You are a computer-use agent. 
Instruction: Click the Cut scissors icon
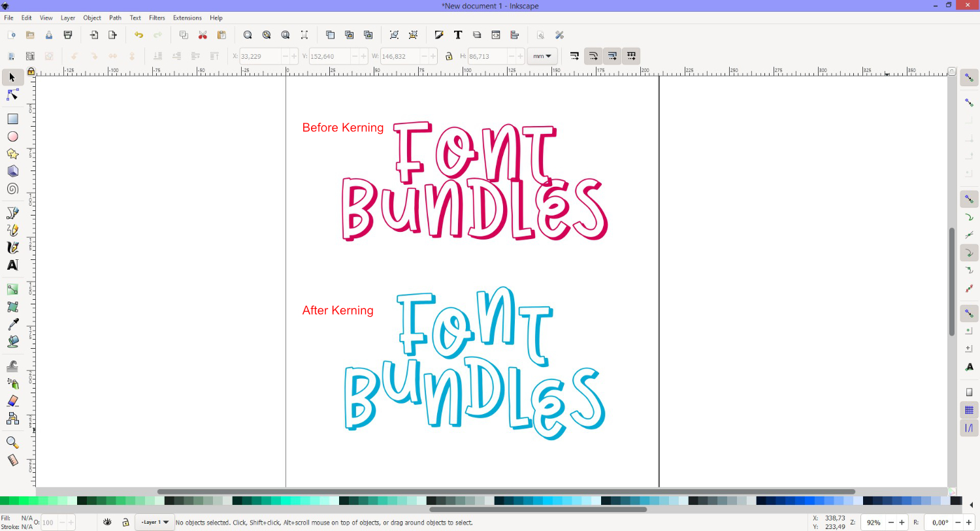[x=203, y=35]
